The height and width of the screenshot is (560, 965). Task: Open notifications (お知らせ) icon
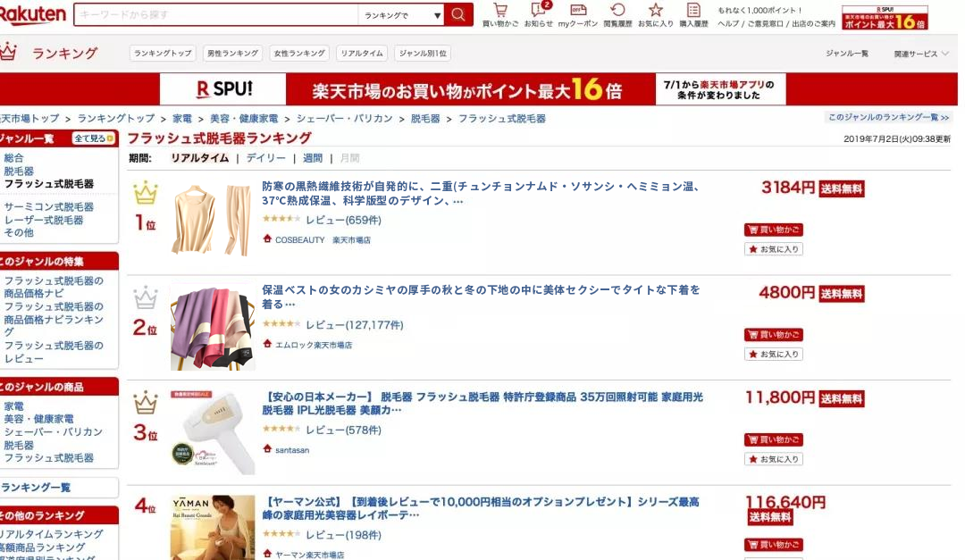(x=539, y=15)
